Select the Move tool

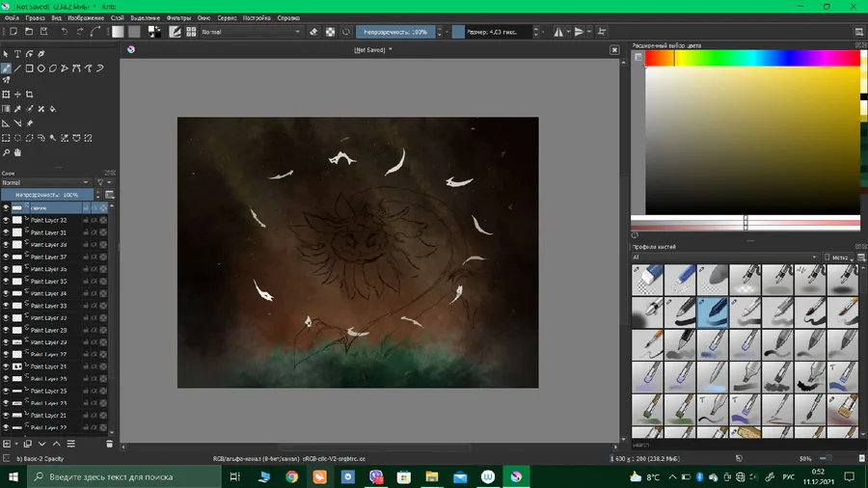[x=17, y=95]
